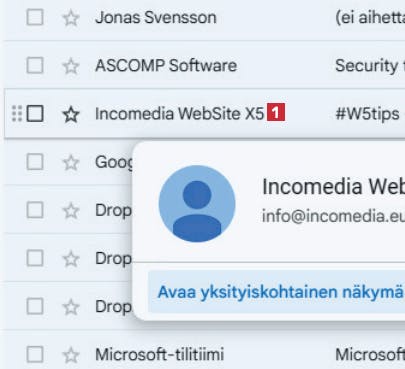
Task: Star the Microsoft-tilitiimi email
Action: (x=71, y=355)
